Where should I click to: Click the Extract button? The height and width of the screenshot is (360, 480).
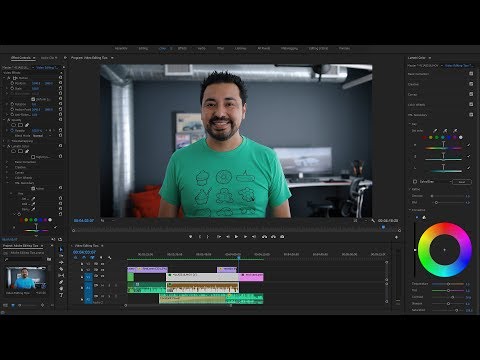tap(273, 237)
